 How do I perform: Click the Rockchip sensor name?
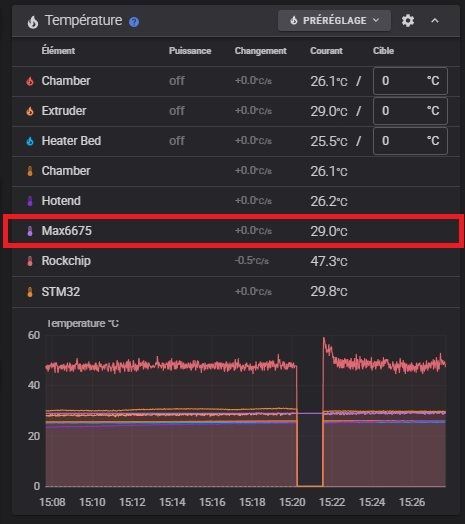[x=66, y=261]
